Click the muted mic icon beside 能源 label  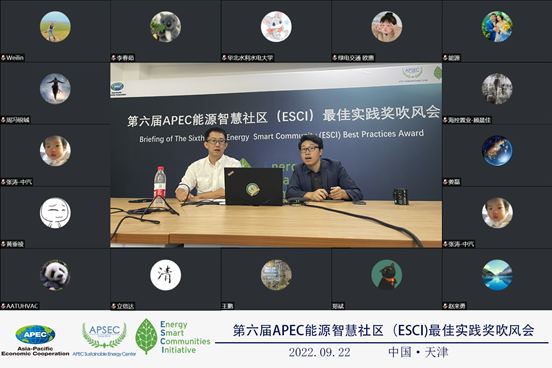pos(445,58)
